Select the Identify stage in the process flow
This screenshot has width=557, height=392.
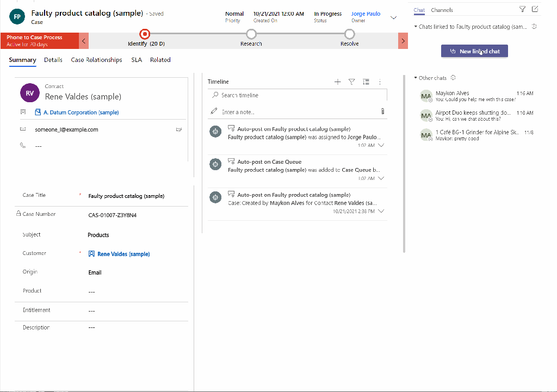click(x=145, y=33)
